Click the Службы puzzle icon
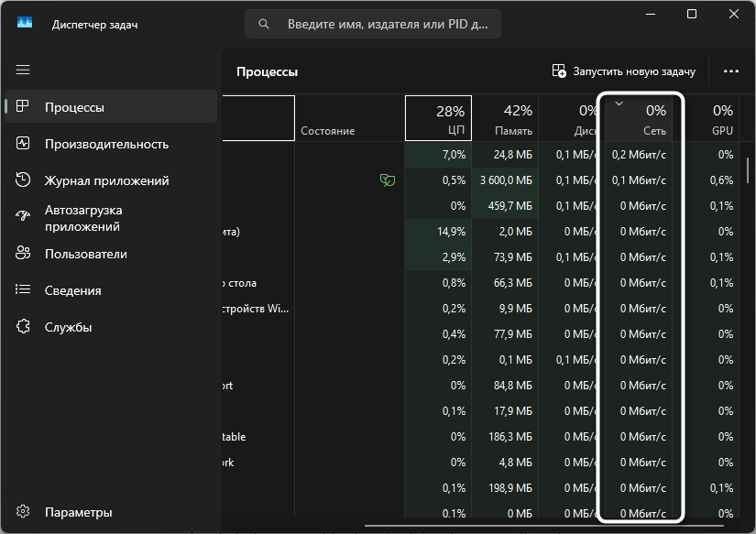756x534 pixels. tap(23, 326)
